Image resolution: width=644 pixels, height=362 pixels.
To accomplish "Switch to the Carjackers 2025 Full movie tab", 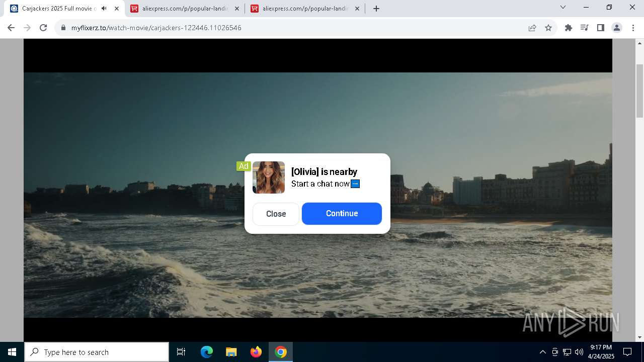I will [x=64, y=9].
